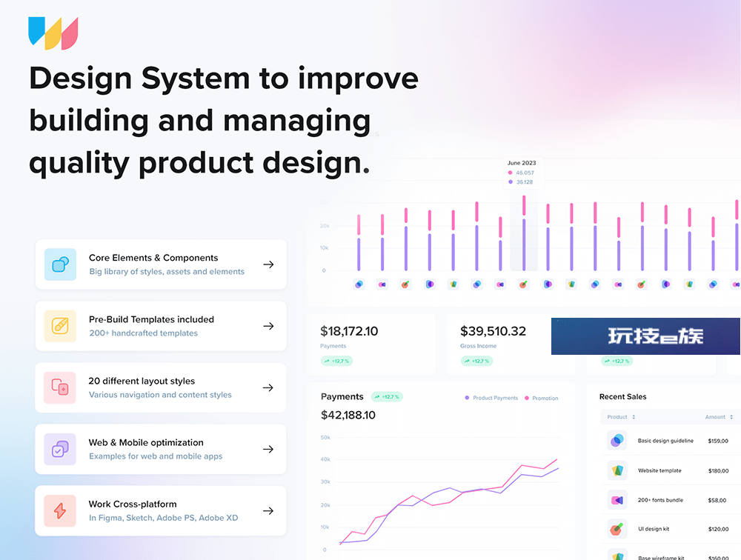Screen dimensions: 741x560
Task: Click the 20 different layout styles icon
Action: tap(60, 387)
